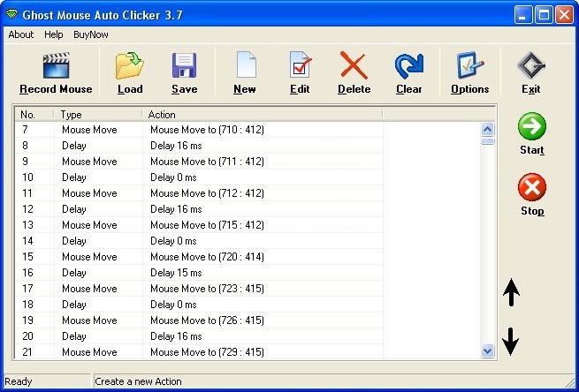This screenshot has height=392, width=579.
Task: Start recording with Record Mouse
Action: [x=56, y=73]
